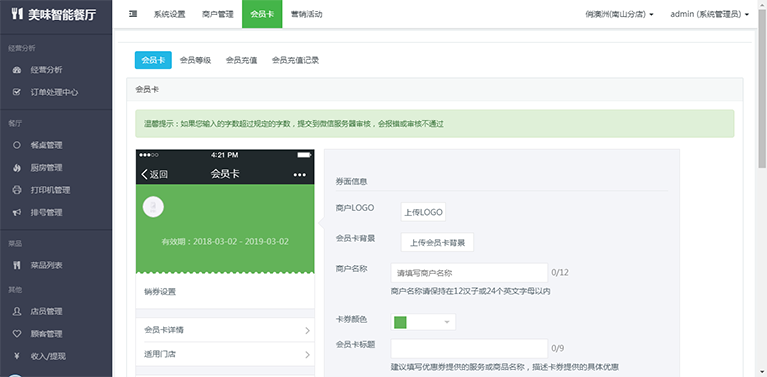Expand the 卡券颜色 color dropdown

[x=446, y=322]
